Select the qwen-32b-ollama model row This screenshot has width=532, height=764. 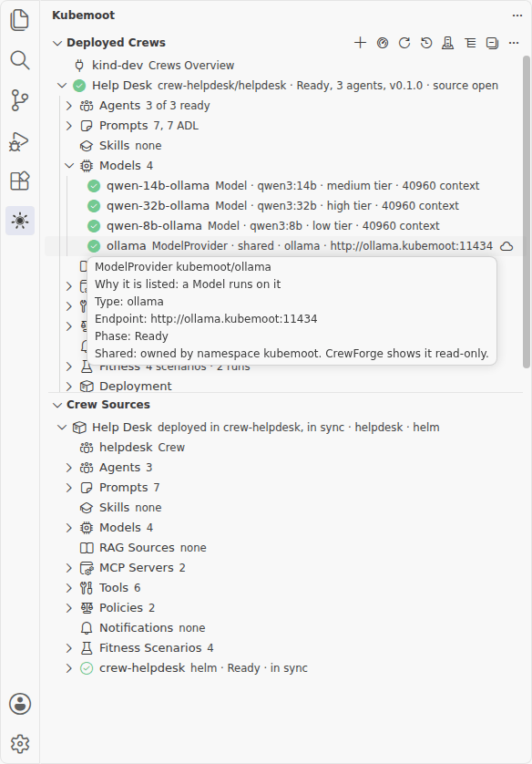tap(284, 206)
